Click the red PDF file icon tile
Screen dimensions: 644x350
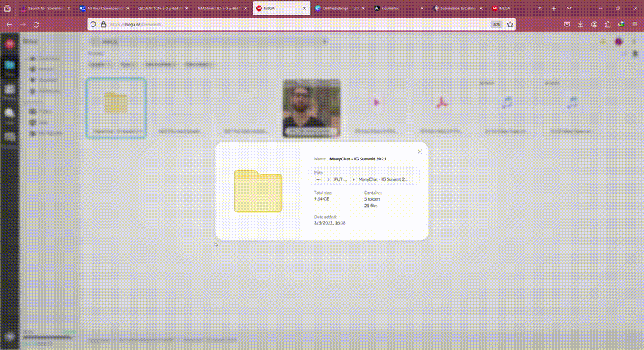pyautogui.click(x=441, y=103)
